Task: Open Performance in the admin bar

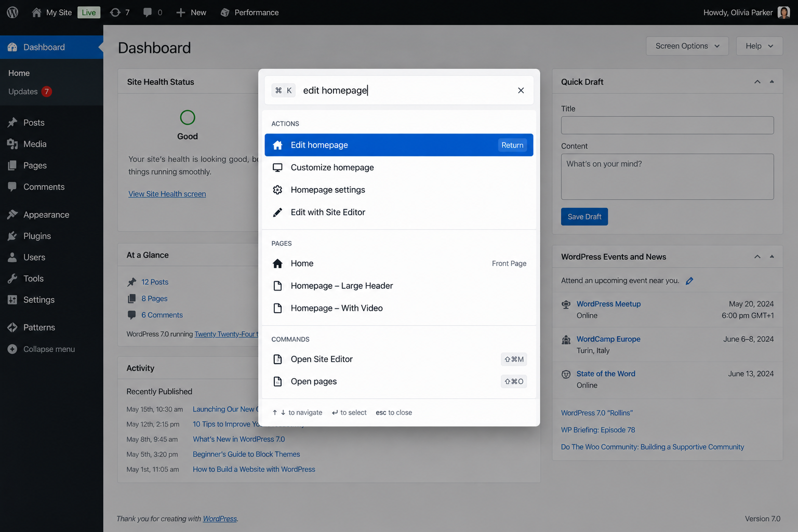Action: (249, 12)
